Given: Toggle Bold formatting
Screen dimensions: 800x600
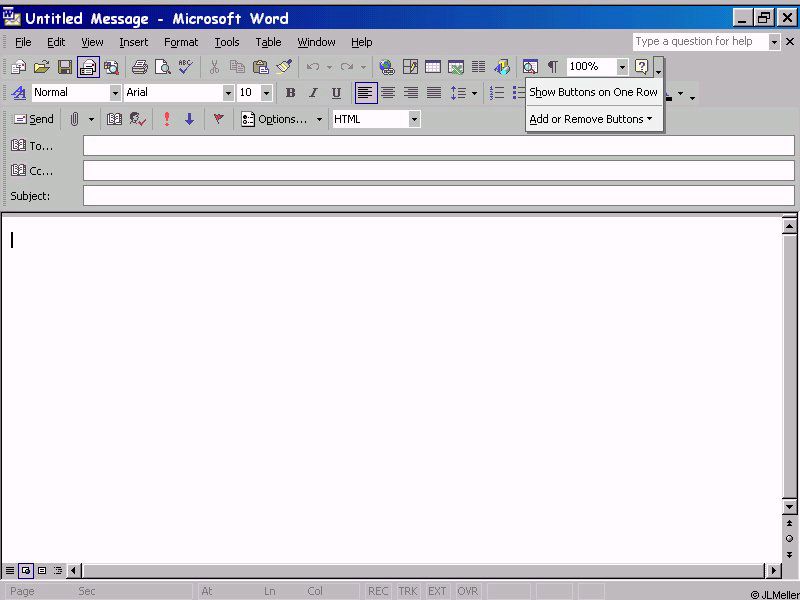Looking at the screenshot, I should tap(290, 93).
